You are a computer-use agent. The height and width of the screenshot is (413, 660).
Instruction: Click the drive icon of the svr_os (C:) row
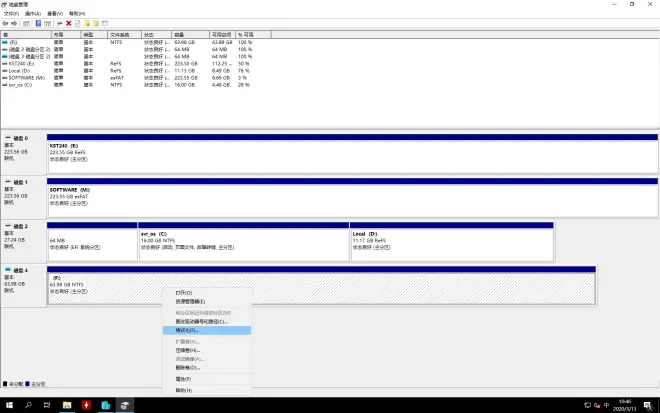tap(5, 85)
